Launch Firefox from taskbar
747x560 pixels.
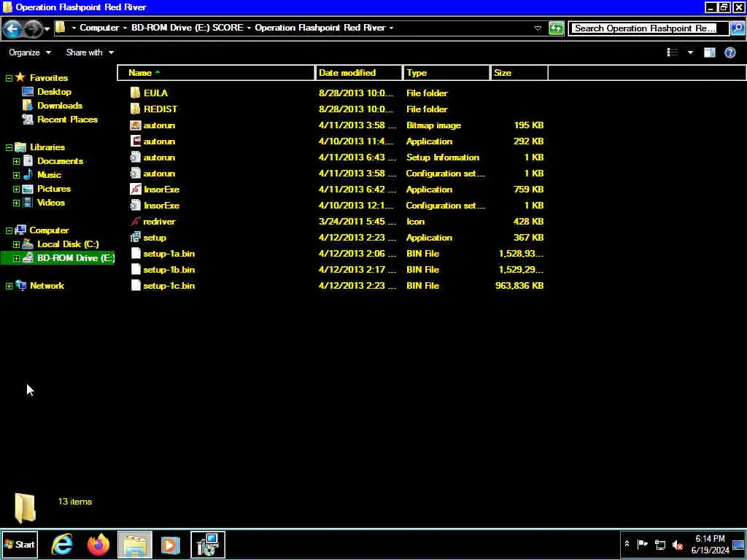point(98,544)
